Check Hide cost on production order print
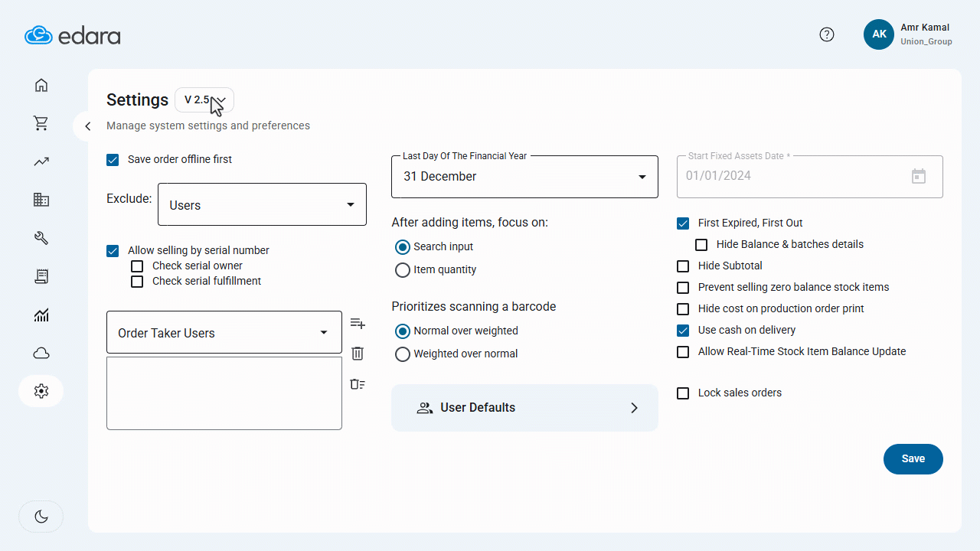This screenshot has width=980, height=551. click(x=683, y=309)
